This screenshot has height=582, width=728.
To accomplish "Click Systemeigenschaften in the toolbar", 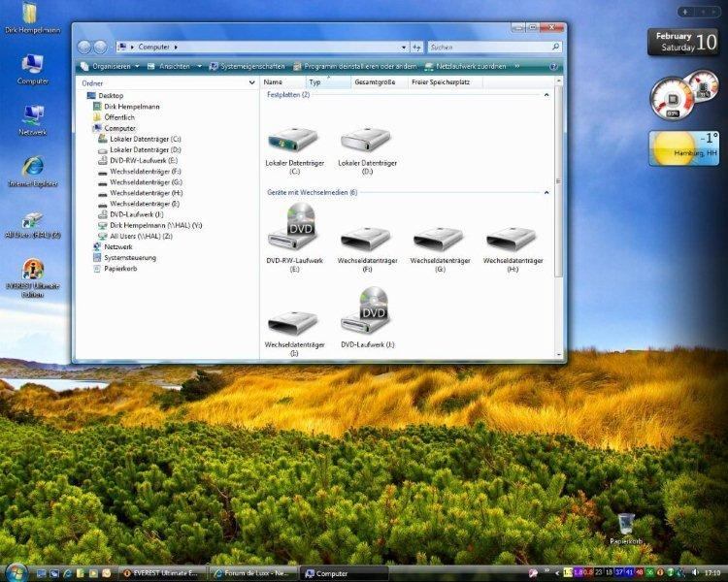I will 247,66.
